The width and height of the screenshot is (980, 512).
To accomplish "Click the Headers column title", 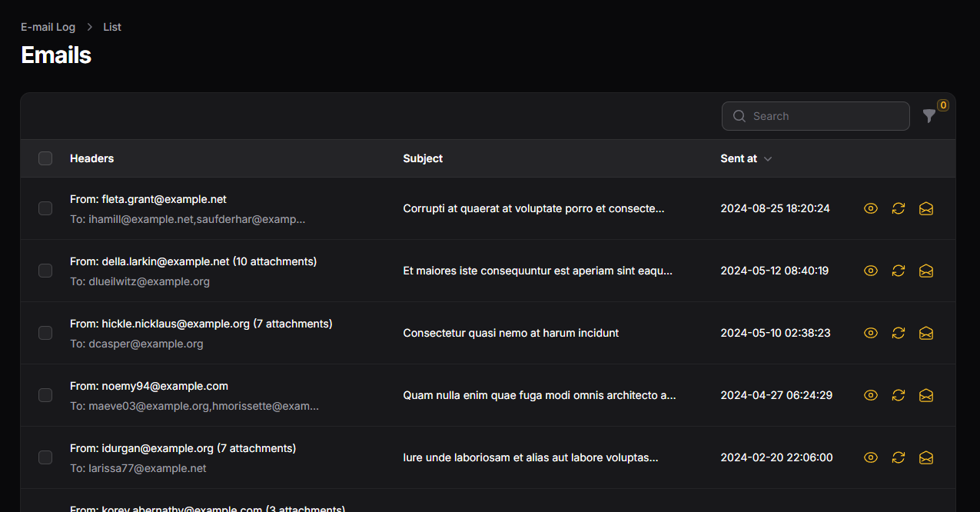I will (x=91, y=158).
